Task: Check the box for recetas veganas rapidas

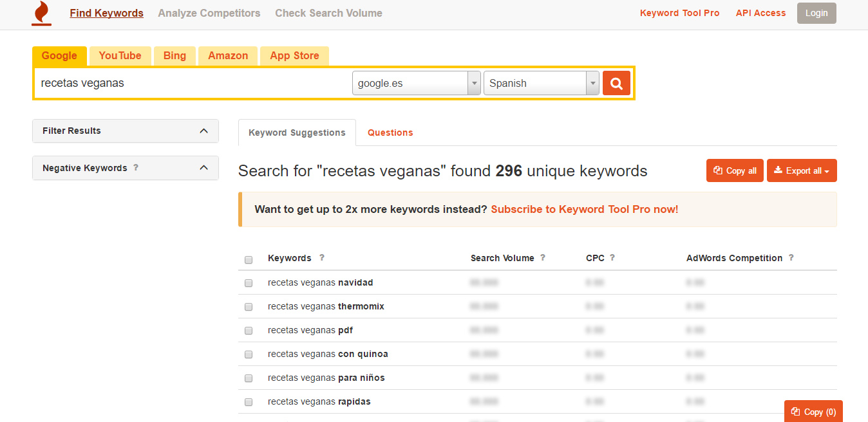Action: point(249,402)
